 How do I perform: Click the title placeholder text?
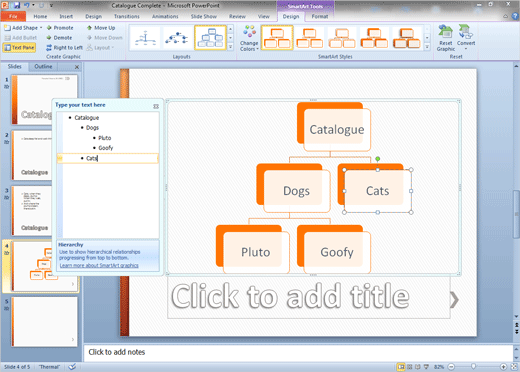point(290,296)
